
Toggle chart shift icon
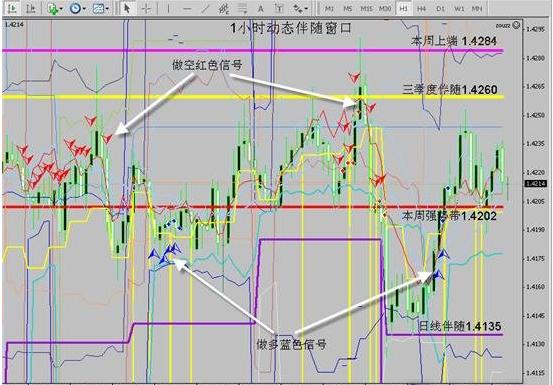tap(31, 8)
